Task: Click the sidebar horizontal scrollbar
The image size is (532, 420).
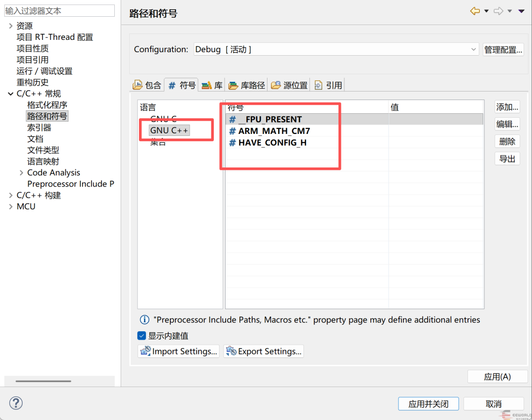Action: point(43,381)
